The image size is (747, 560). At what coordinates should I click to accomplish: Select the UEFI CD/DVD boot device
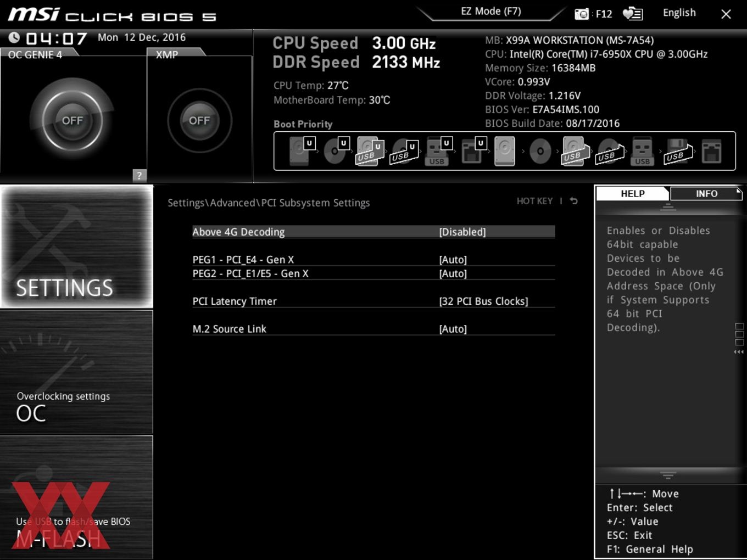pos(336,151)
